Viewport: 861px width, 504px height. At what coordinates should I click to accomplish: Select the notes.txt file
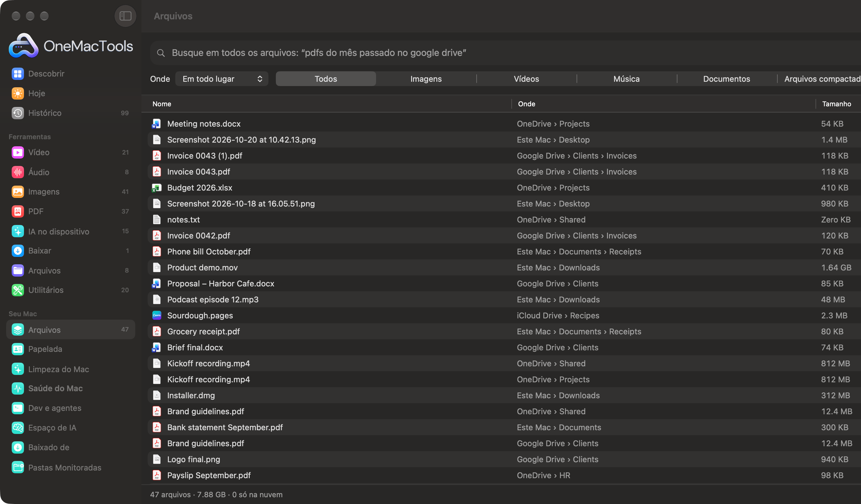pyautogui.click(x=504, y=219)
